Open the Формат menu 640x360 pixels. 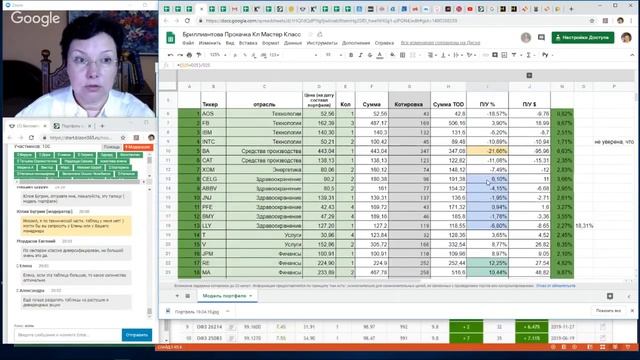tap(271, 43)
